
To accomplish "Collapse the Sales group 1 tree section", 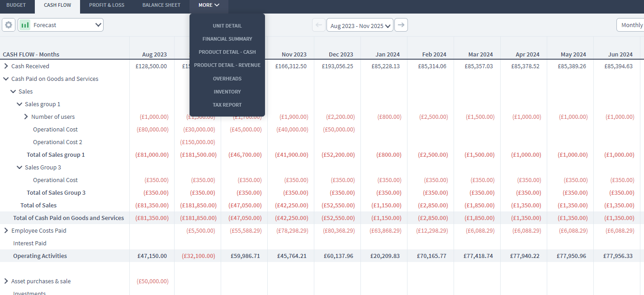I will click(x=19, y=104).
